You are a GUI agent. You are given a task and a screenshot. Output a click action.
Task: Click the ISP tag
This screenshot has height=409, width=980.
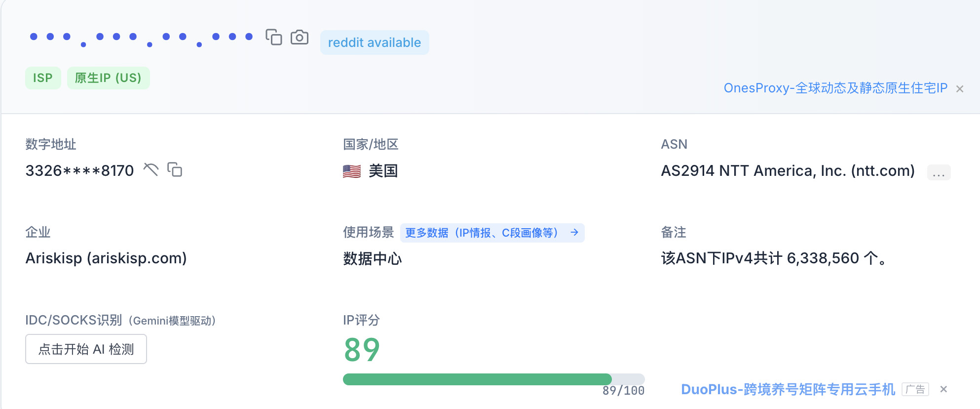tap(43, 78)
